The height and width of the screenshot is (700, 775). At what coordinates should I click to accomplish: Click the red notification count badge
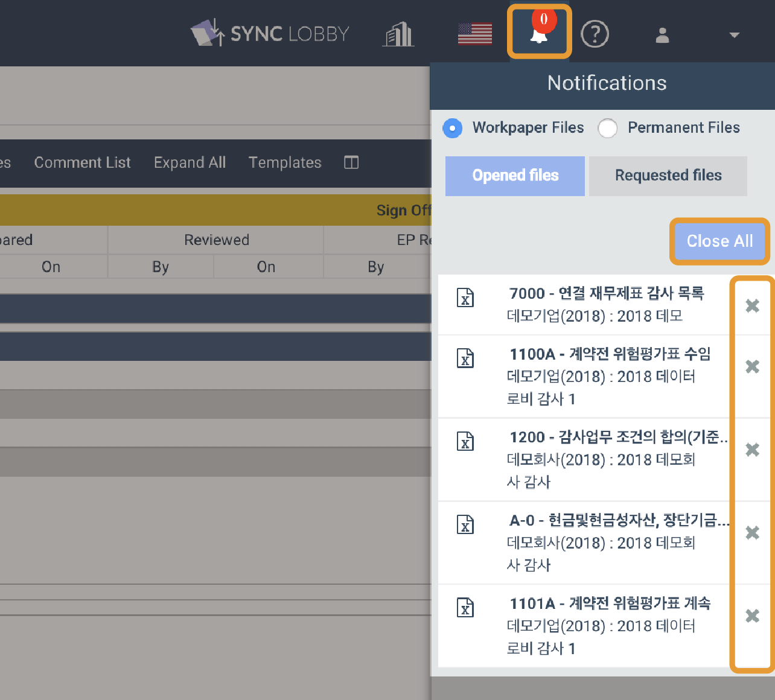[545, 20]
